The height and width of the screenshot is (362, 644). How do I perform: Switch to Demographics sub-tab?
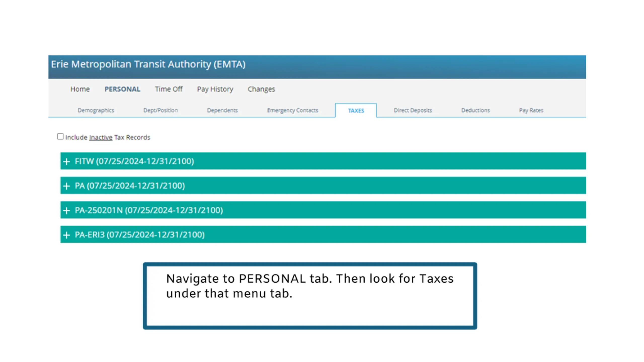click(x=96, y=110)
